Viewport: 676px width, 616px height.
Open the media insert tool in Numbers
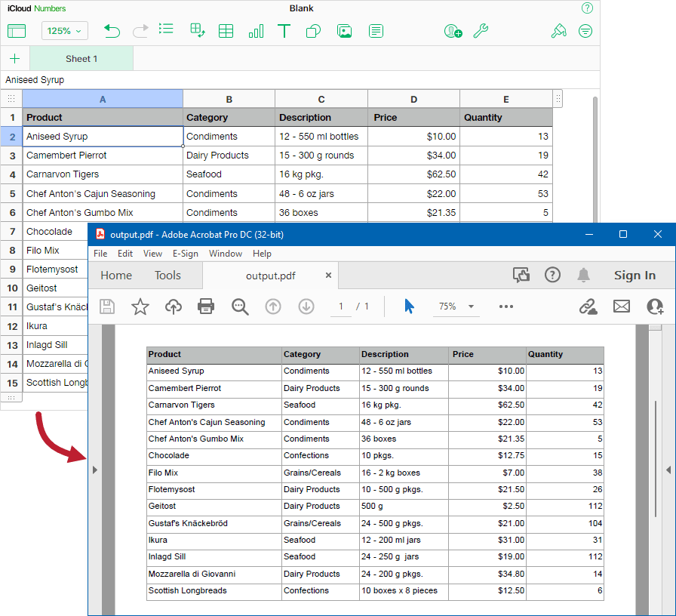[x=343, y=31]
